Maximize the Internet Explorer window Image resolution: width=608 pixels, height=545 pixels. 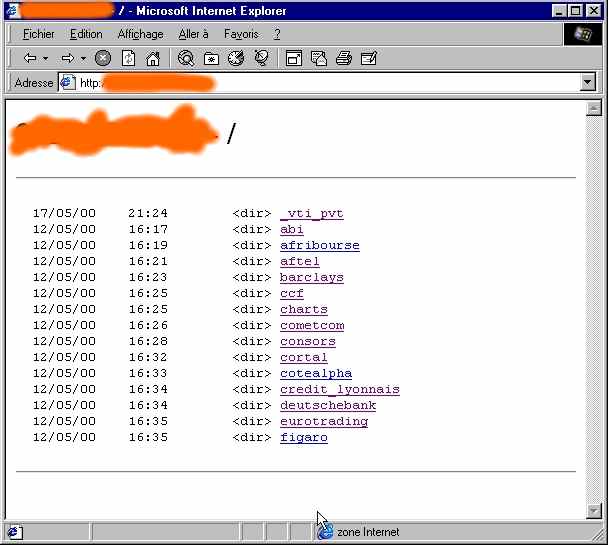575,11
